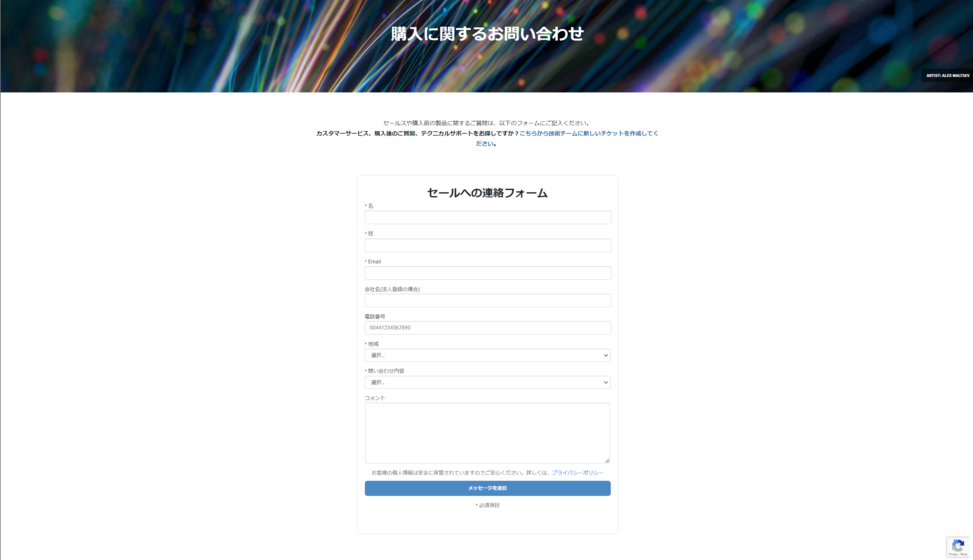Open the reCAPTCHA Terms link
Screen dimensions: 973x560
963,554
